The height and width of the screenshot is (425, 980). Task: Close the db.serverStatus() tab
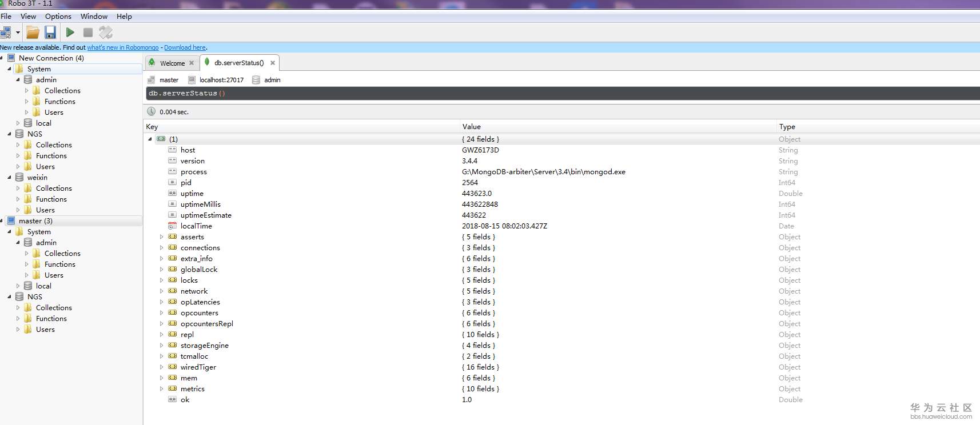pyautogui.click(x=273, y=63)
